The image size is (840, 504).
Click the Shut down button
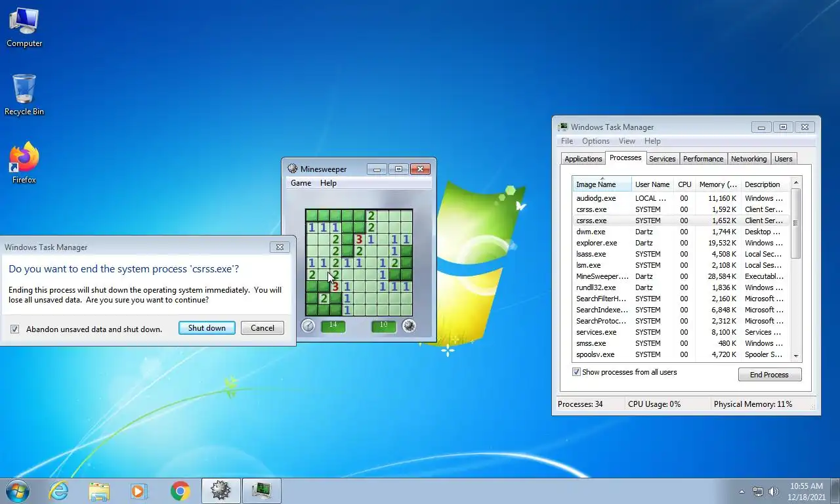point(207,328)
